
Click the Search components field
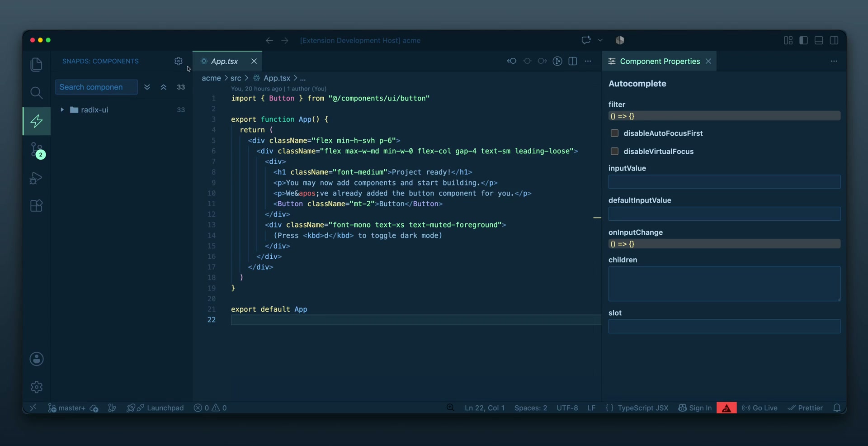(96, 87)
